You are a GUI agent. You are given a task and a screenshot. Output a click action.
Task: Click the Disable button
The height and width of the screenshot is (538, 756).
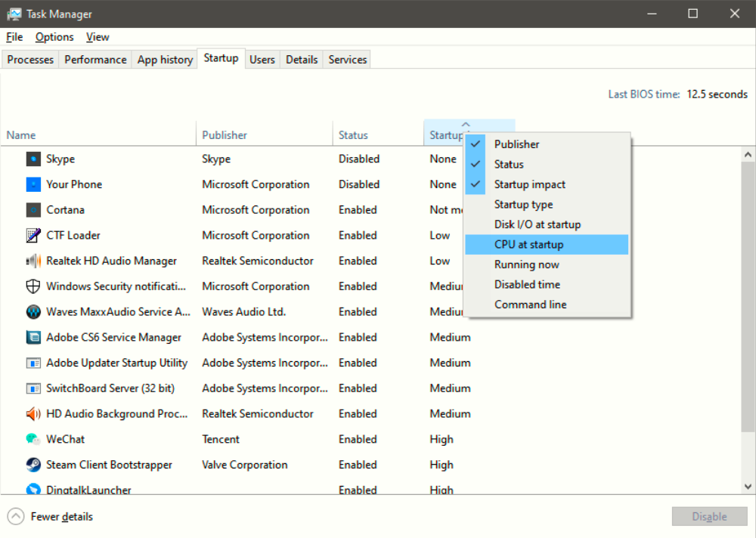[709, 516]
